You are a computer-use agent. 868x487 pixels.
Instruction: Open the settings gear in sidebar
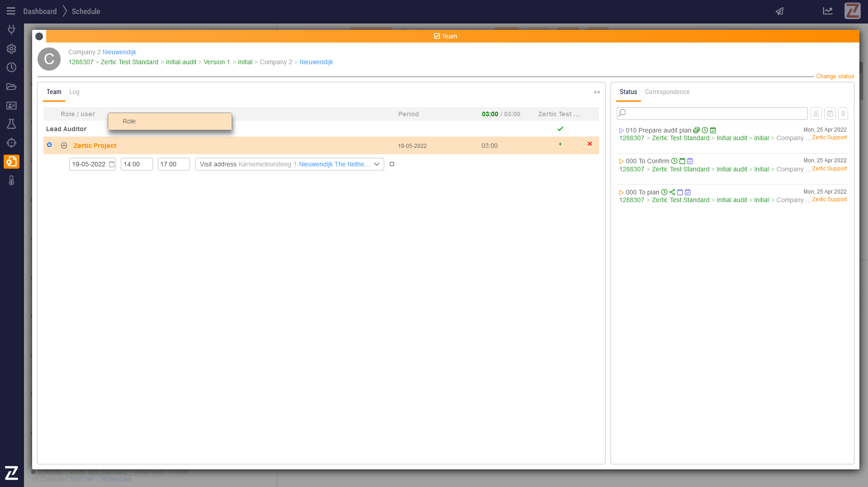click(x=11, y=49)
